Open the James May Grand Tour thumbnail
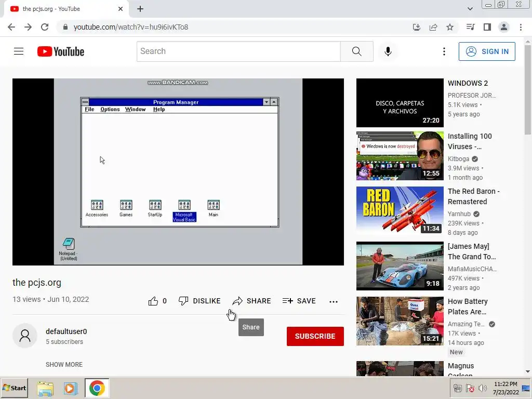The width and height of the screenshot is (532, 399). click(x=400, y=266)
